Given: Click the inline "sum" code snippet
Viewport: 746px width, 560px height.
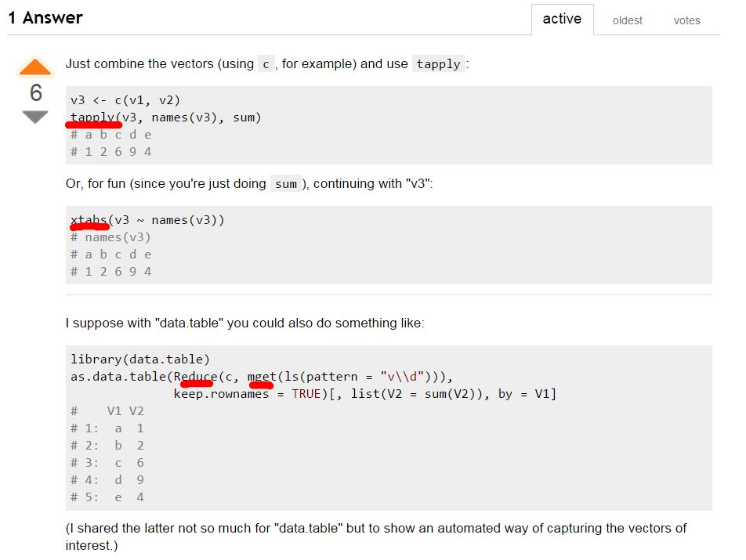Looking at the screenshot, I should pos(286,184).
